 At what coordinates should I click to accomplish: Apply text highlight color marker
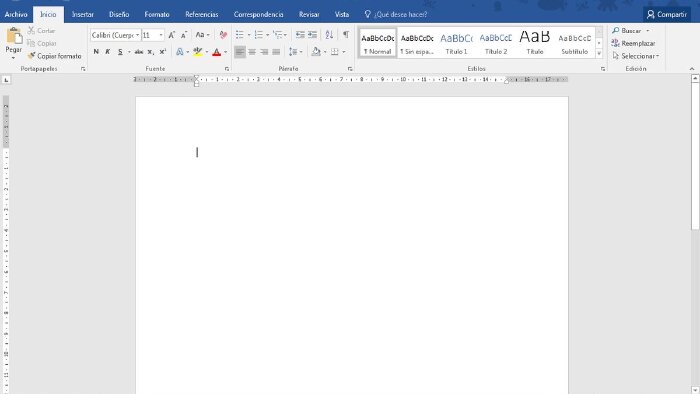(x=198, y=52)
